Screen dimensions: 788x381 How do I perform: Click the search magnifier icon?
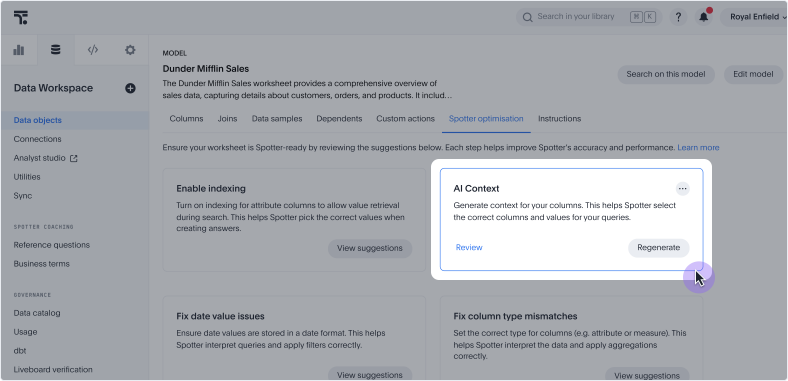click(x=527, y=17)
